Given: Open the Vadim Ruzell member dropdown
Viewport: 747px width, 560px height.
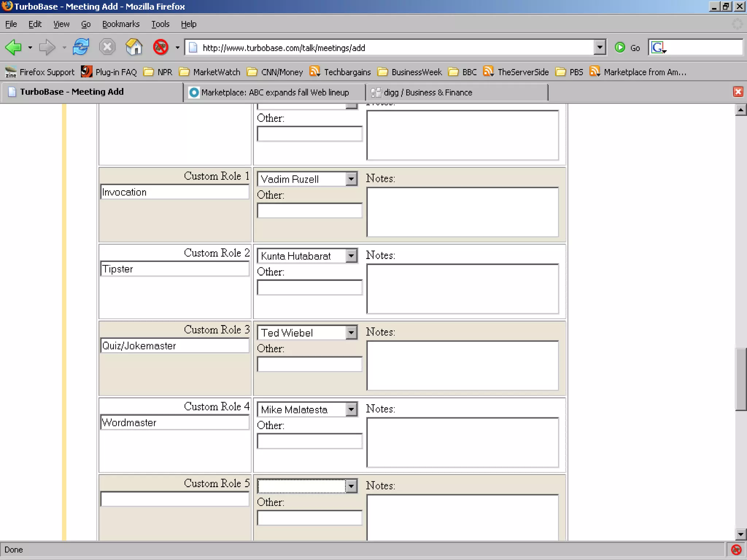Looking at the screenshot, I should pyautogui.click(x=351, y=179).
